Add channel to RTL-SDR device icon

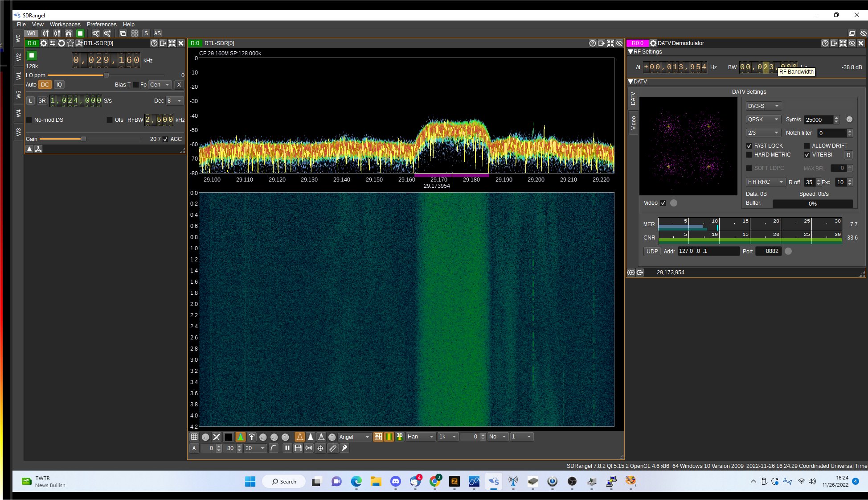79,43
